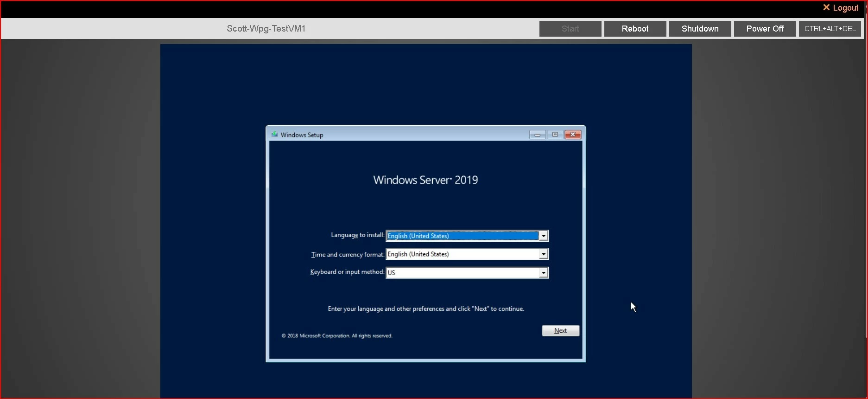Open the Time and currency format dropdown
Viewport: 868px width, 399px height.
543,254
